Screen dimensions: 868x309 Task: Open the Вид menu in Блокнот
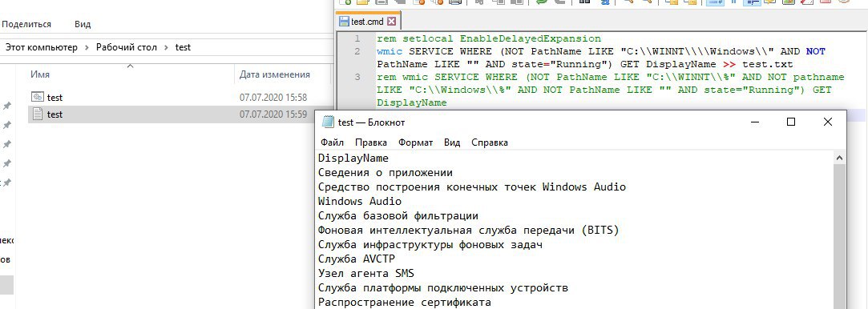(x=452, y=142)
